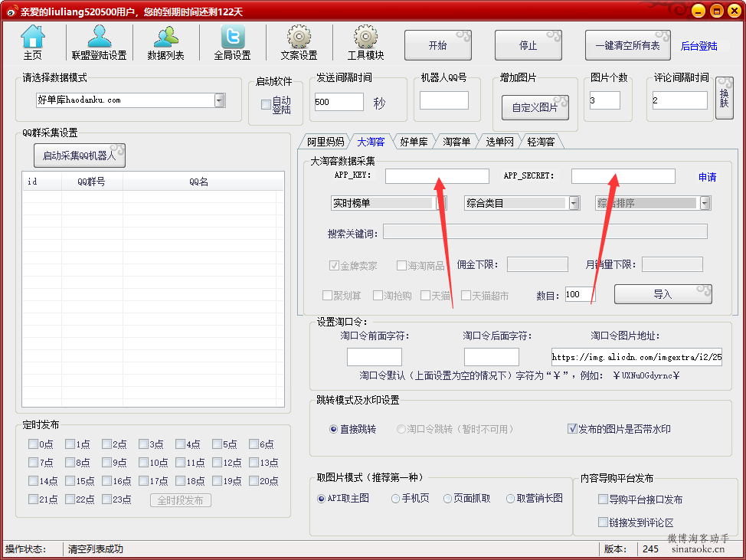Click the Weibo logo in title bar
This screenshot has width=746, height=560.
pyautogui.click(x=11, y=11)
